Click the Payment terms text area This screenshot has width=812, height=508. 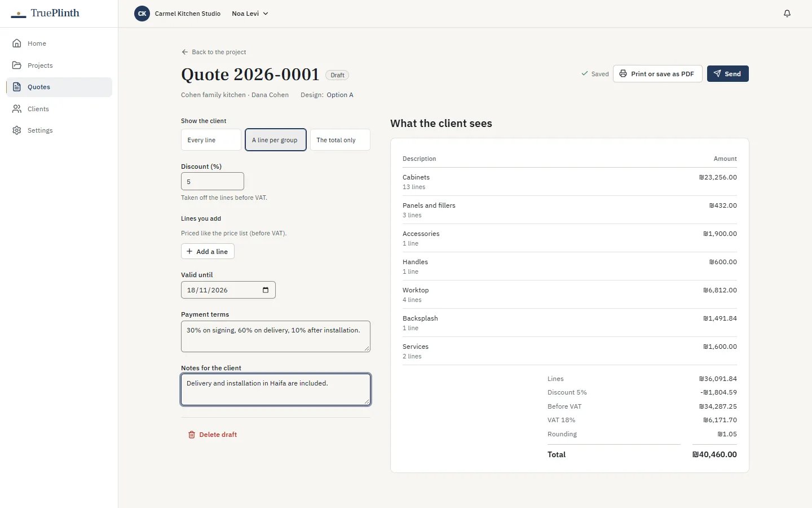point(276,336)
